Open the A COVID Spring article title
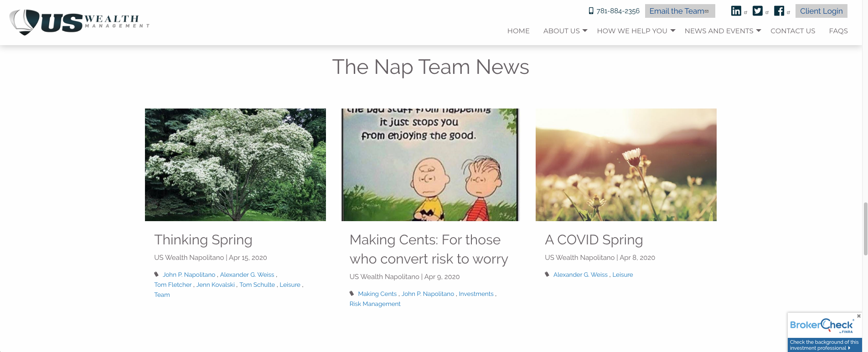 [594, 240]
